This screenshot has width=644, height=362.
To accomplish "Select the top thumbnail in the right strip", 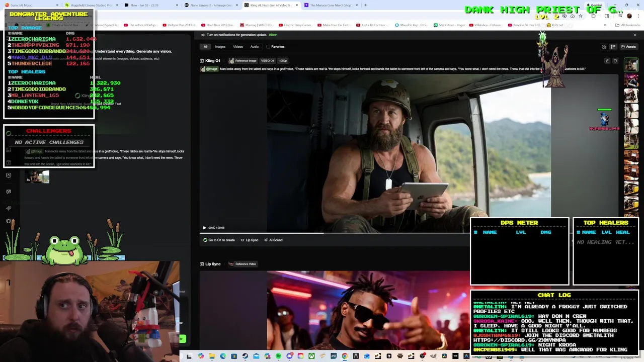I will pyautogui.click(x=631, y=65).
